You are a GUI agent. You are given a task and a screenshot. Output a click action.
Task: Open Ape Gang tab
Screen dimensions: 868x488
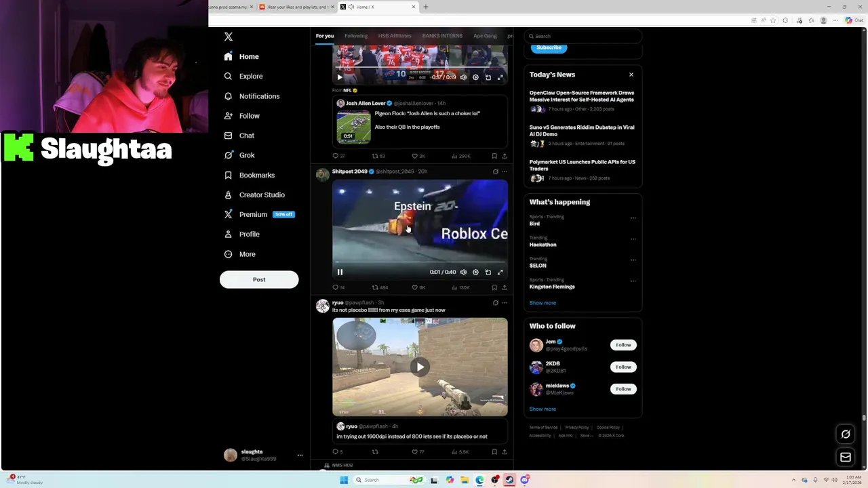(485, 36)
